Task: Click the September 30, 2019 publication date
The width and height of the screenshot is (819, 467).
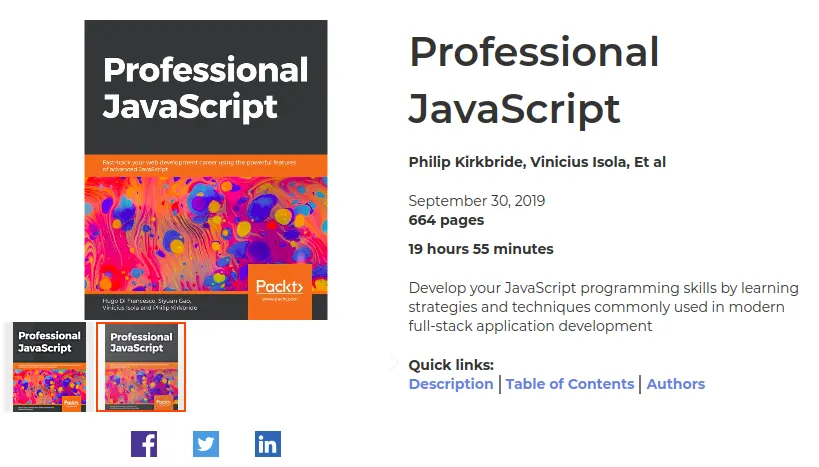Action: [x=477, y=201]
